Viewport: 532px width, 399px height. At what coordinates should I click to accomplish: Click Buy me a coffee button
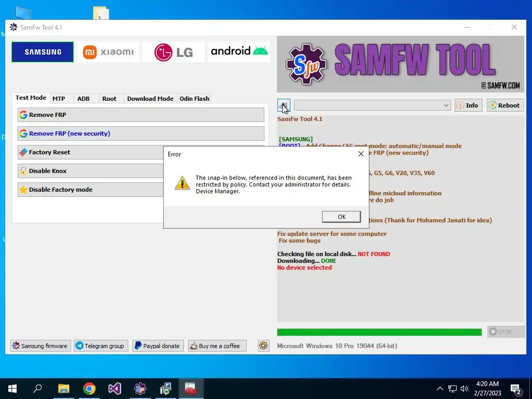tap(217, 345)
